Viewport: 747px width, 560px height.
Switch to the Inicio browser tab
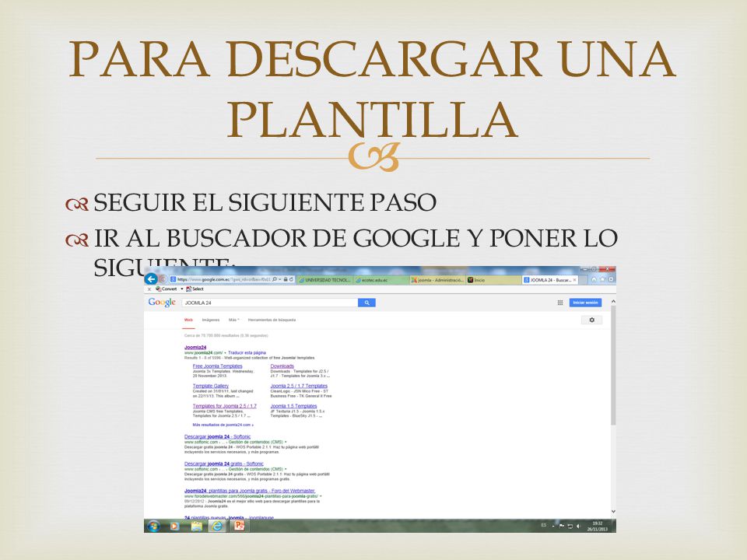493,280
